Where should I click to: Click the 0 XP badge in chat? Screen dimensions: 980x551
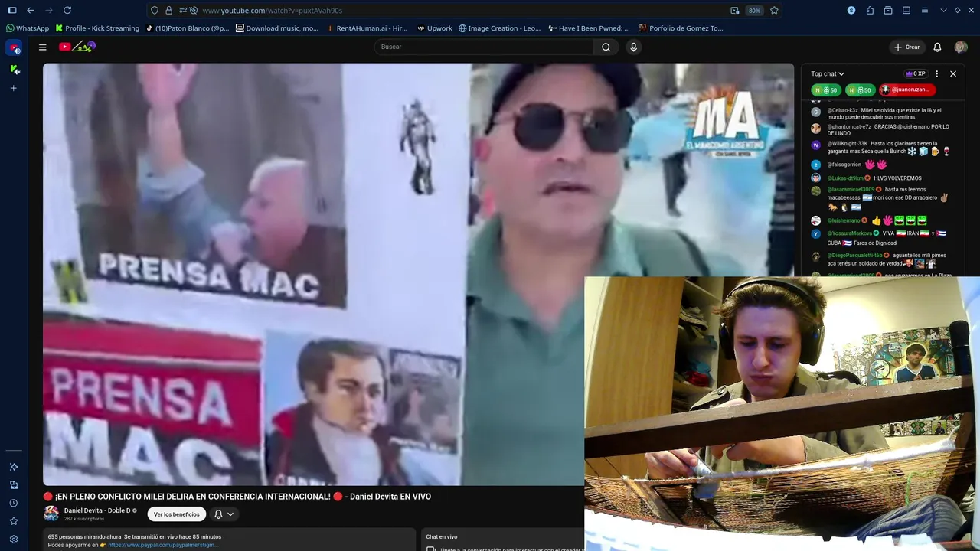(916, 73)
